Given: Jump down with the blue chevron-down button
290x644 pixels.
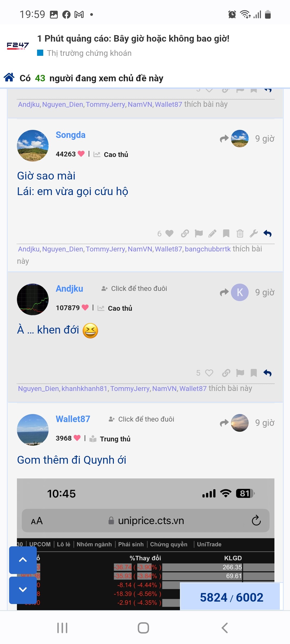Looking at the screenshot, I should (x=23, y=590).
